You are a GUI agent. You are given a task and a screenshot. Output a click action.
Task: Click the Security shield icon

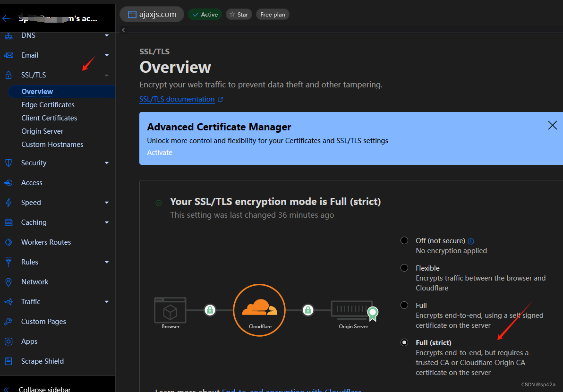[x=8, y=163]
